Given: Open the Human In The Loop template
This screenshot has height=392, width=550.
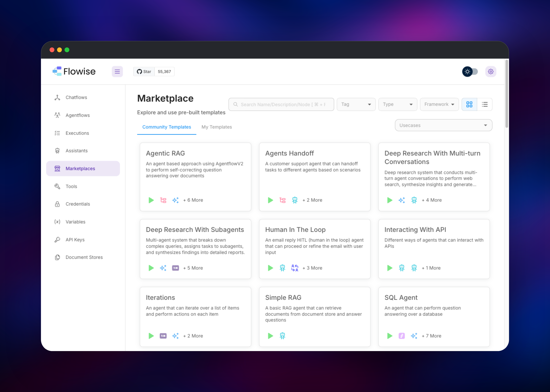Looking at the screenshot, I should tap(315, 249).
